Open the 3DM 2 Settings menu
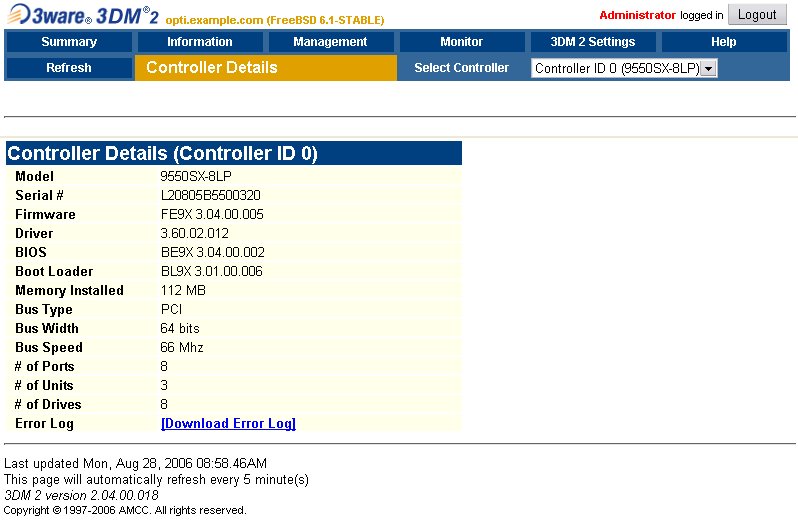This screenshot has width=798, height=520. coord(593,42)
